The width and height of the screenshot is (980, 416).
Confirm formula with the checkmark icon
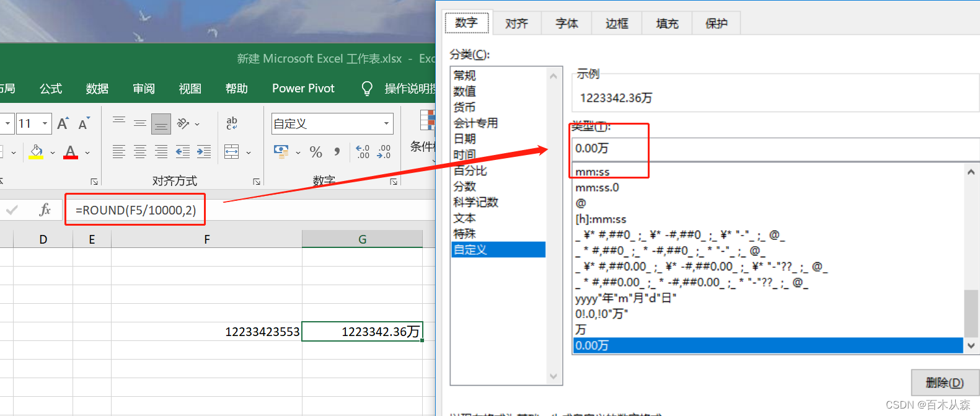click(x=12, y=210)
